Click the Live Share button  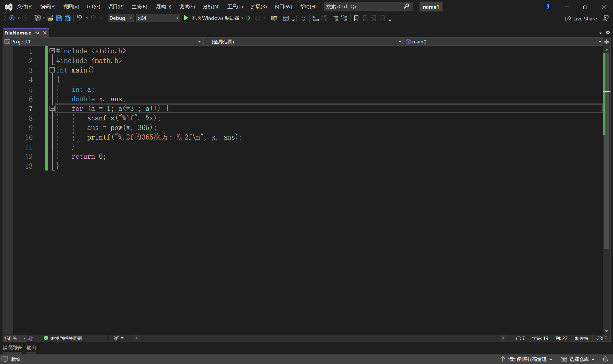581,19
